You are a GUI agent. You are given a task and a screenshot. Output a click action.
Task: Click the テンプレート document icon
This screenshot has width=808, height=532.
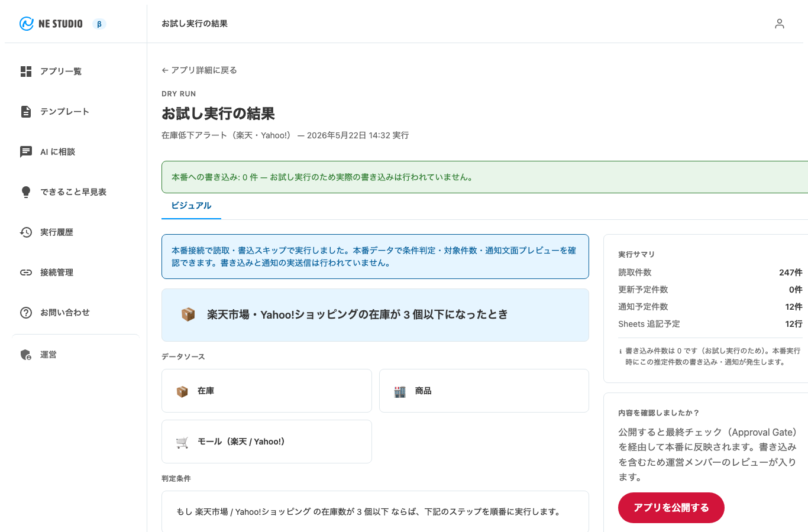click(x=26, y=112)
